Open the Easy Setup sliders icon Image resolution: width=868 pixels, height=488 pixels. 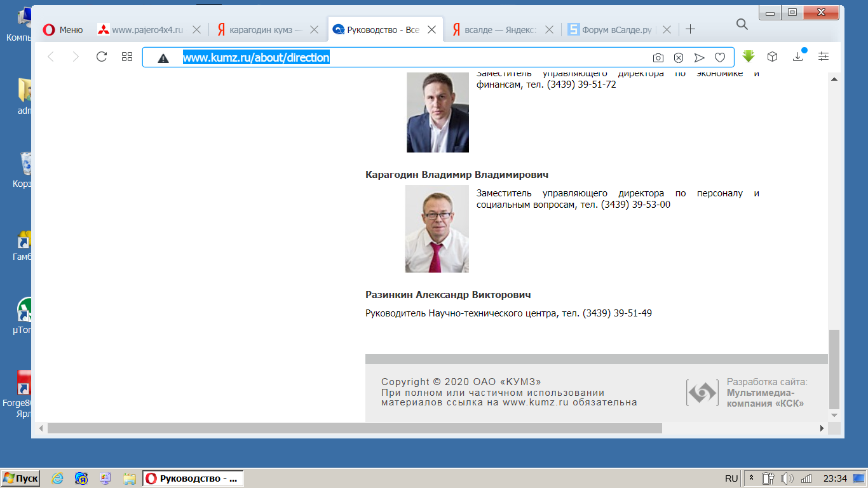coord(824,57)
